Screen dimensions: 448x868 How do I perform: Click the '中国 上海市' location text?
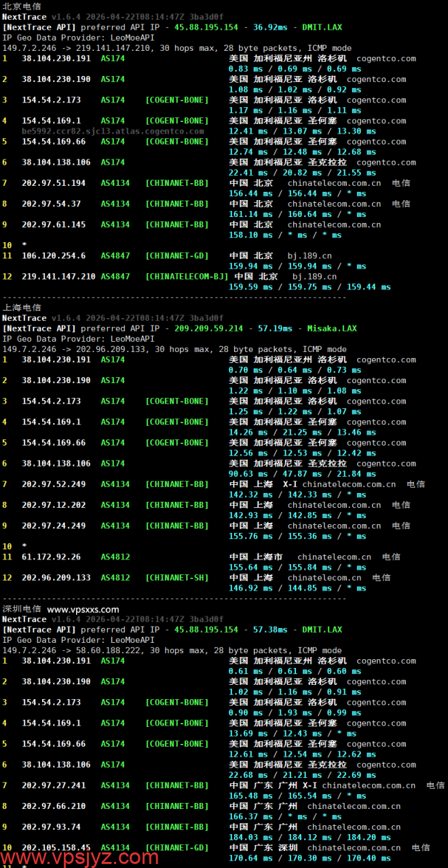[x=256, y=557]
